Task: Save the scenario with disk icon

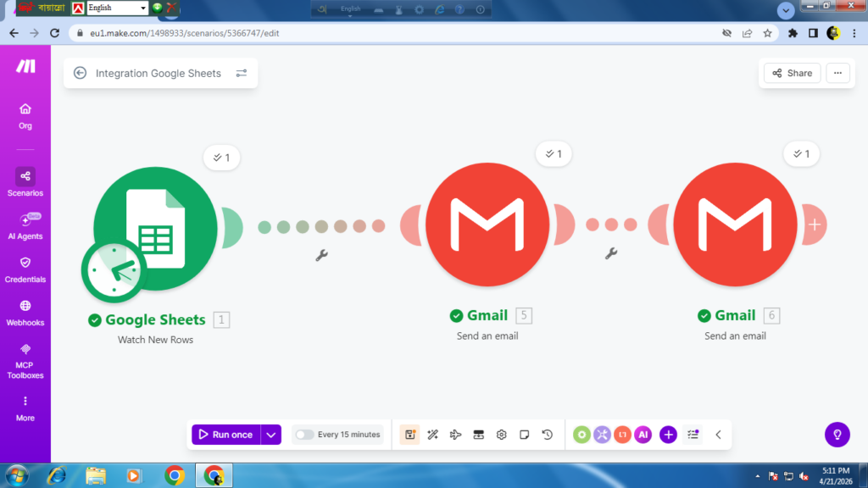Action: point(409,435)
